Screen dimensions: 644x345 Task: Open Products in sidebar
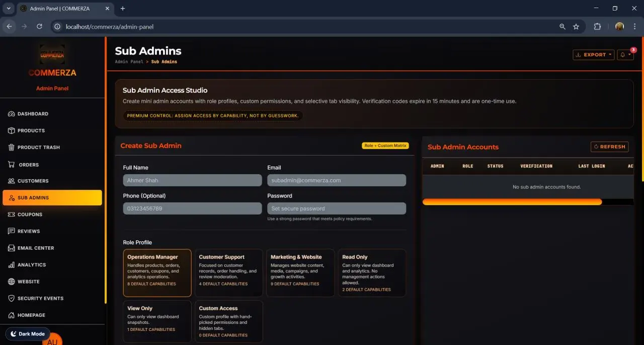tap(52, 130)
